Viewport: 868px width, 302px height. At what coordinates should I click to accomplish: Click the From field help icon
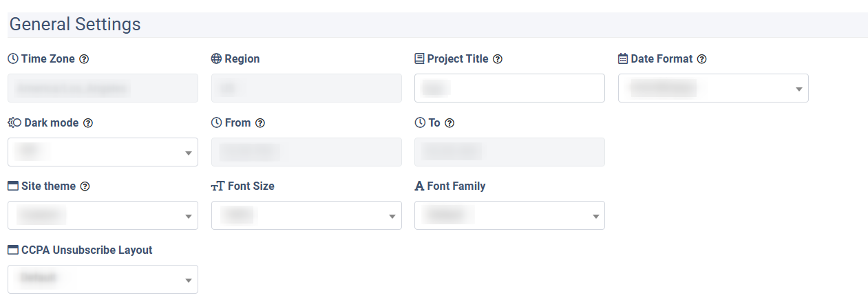[260, 123]
